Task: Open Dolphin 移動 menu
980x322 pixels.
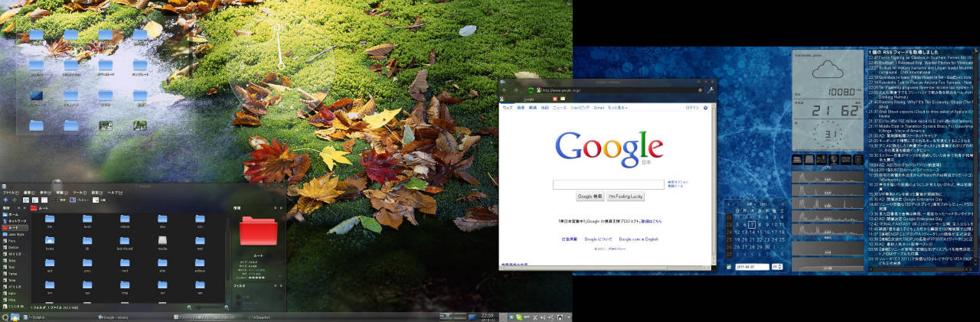Action: tap(62, 192)
